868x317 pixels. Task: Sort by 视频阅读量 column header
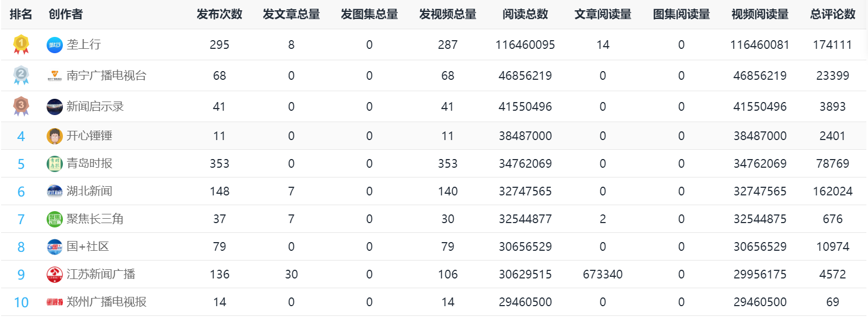point(760,14)
